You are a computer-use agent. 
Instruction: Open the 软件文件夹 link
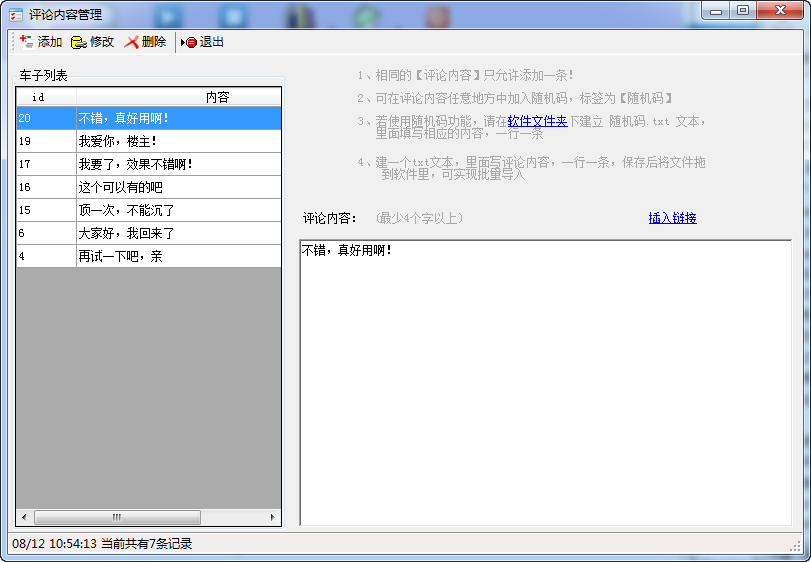[x=537, y=121]
